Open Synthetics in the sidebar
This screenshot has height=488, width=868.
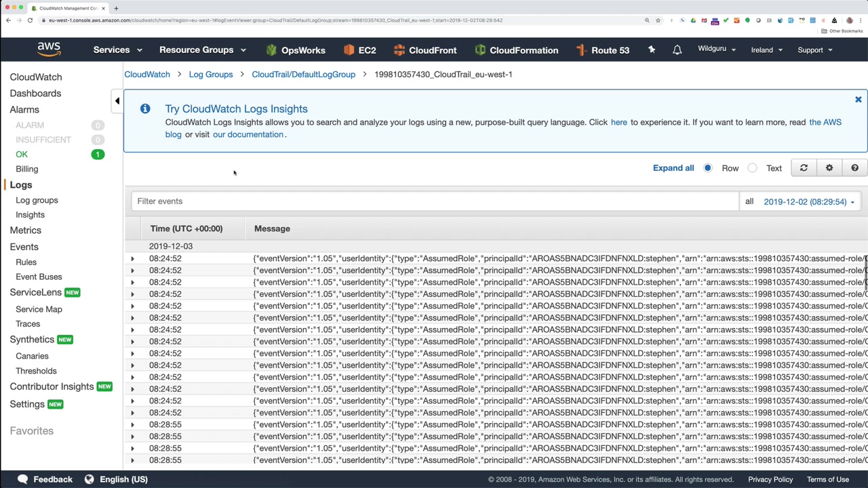click(32, 340)
